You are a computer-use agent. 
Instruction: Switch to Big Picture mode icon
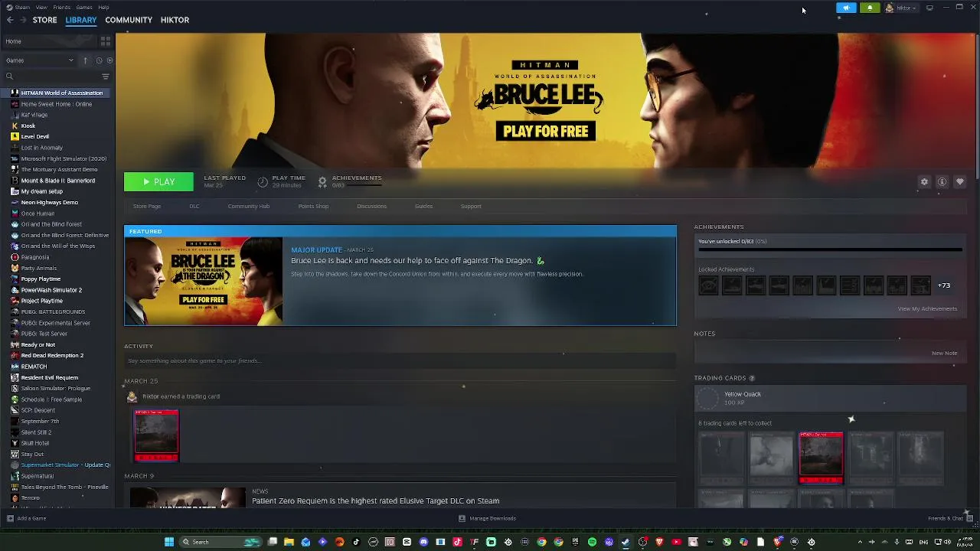(x=929, y=8)
